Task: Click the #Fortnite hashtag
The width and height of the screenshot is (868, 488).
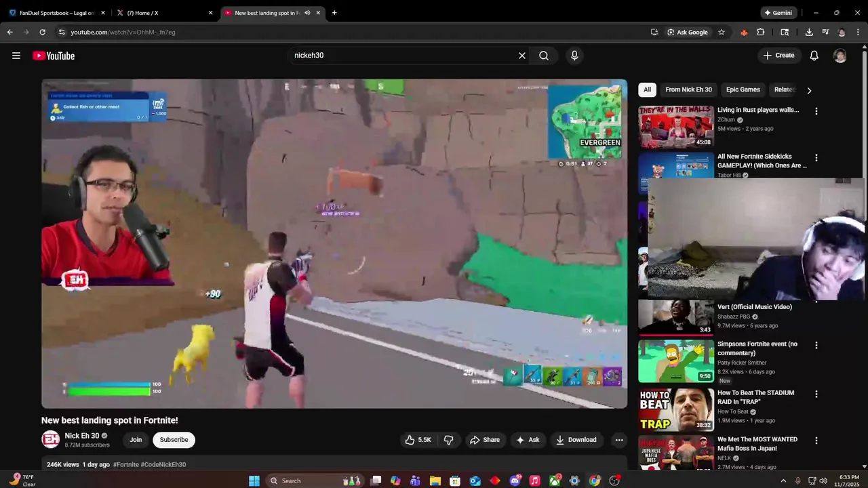Action: click(126, 465)
